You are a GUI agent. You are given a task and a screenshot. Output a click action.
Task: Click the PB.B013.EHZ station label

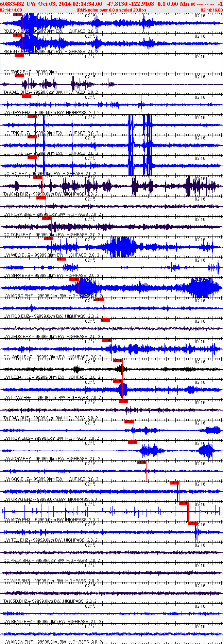16,31
